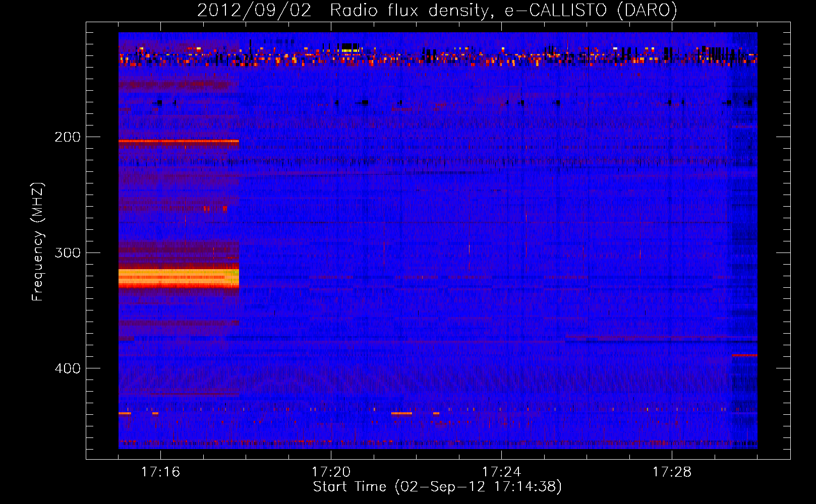Click the 17:20 time tick label

click(x=331, y=472)
